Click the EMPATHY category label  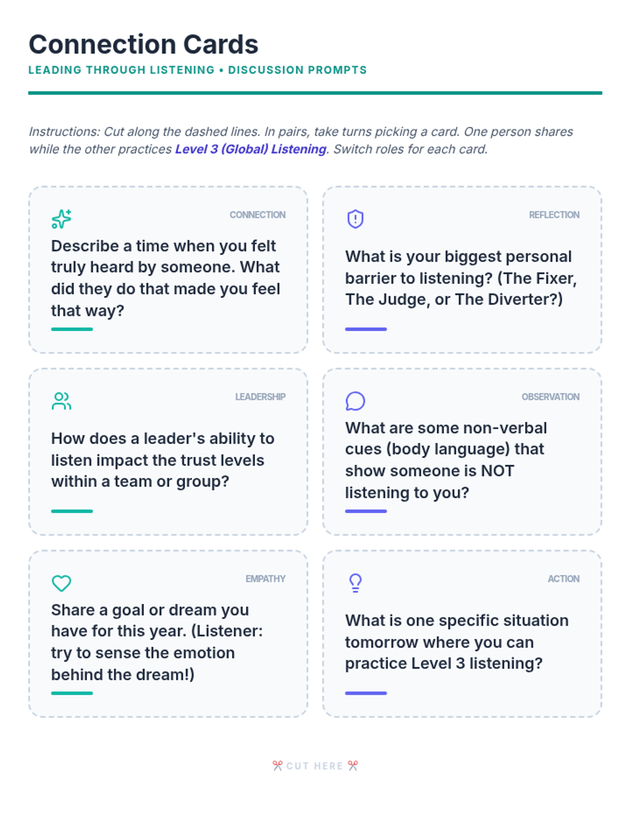click(265, 579)
